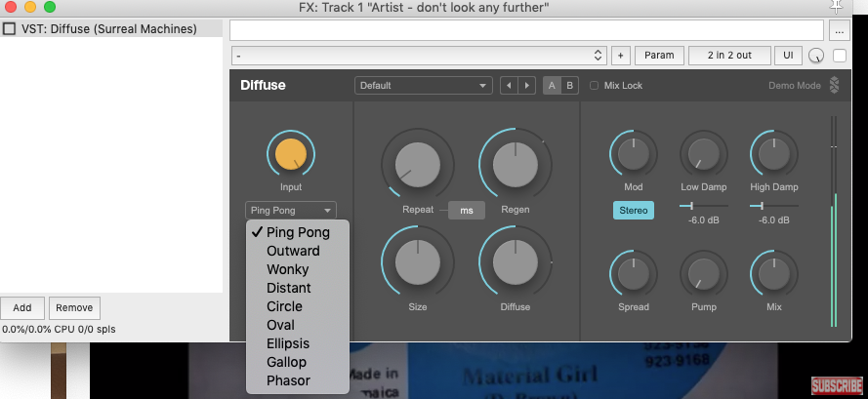Choose Wonky from the mode menu
Image resolution: width=868 pixels, height=399 pixels.
[298, 269]
